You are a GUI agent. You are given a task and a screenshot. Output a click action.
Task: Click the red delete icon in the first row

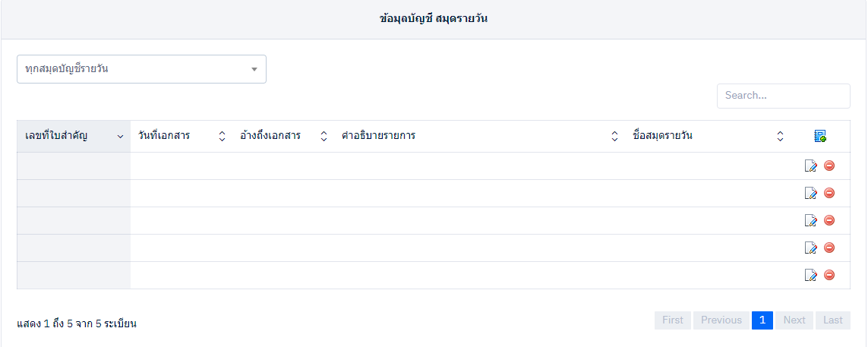click(x=829, y=166)
